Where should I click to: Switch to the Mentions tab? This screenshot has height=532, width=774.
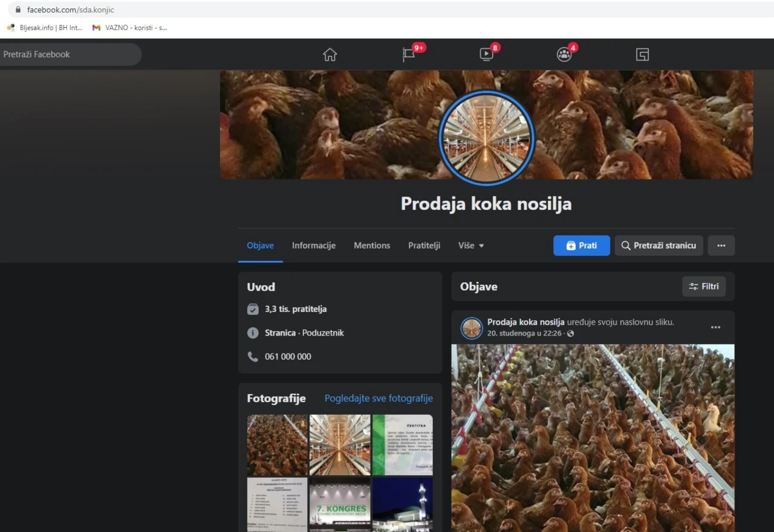(372, 245)
